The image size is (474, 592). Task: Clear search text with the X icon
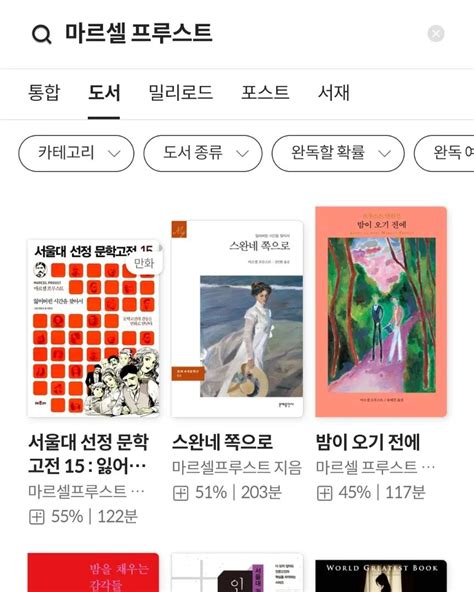point(436,34)
